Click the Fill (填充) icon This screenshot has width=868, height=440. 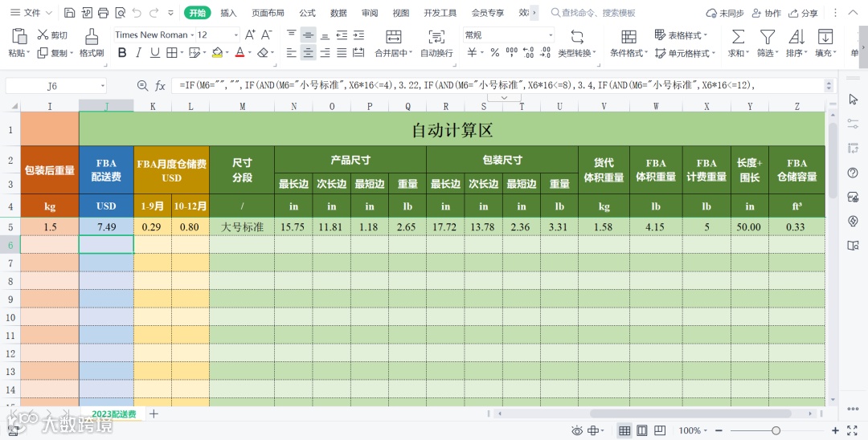coord(825,37)
